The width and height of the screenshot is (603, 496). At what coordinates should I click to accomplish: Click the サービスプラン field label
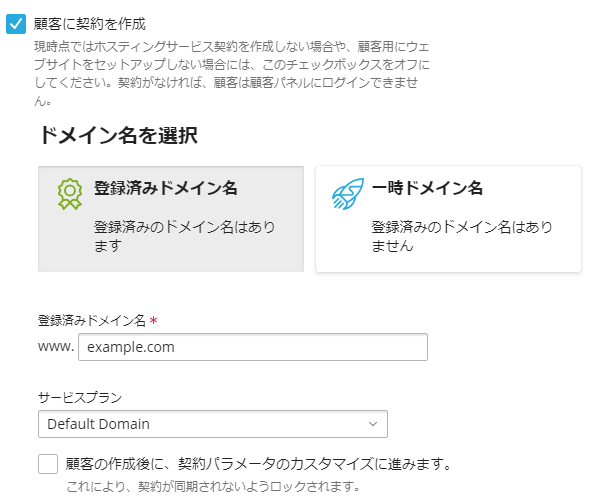(78, 397)
